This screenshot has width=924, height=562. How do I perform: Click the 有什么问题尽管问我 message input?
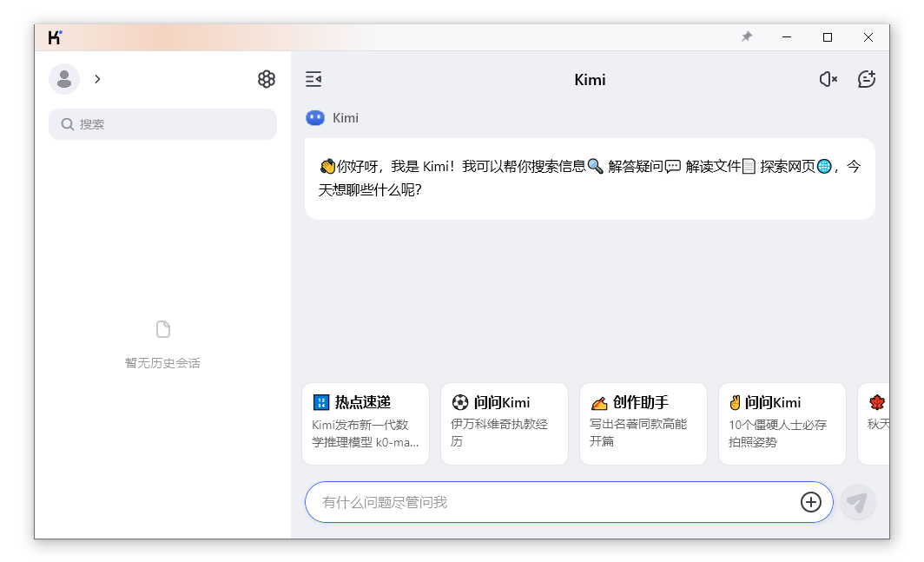(569, 502)
